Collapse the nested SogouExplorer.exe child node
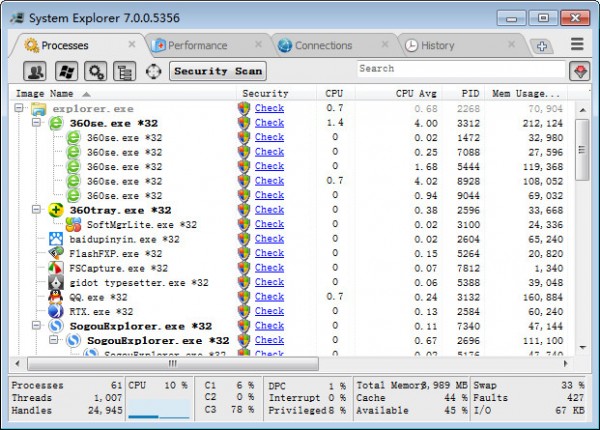Image resolution: width=600 pixels, height=430 pixels. [x=54, y=340]
